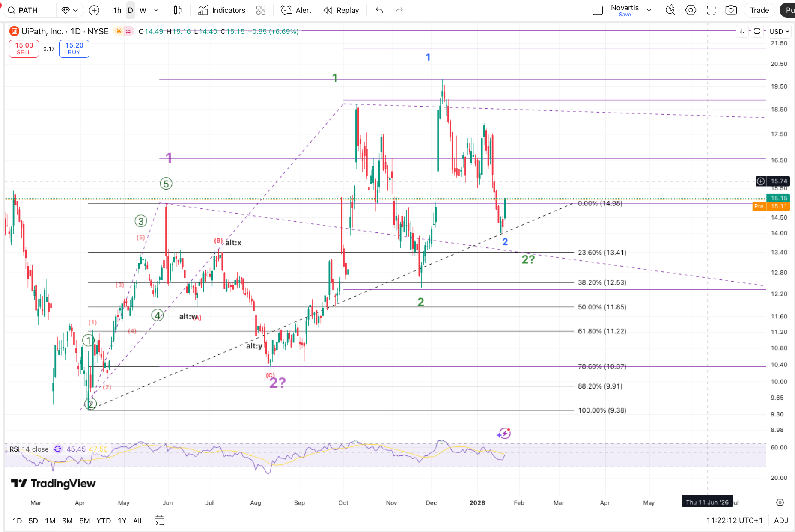Take a chart snapshot with camera icon
Screen dimensions: 795x532
731,10
